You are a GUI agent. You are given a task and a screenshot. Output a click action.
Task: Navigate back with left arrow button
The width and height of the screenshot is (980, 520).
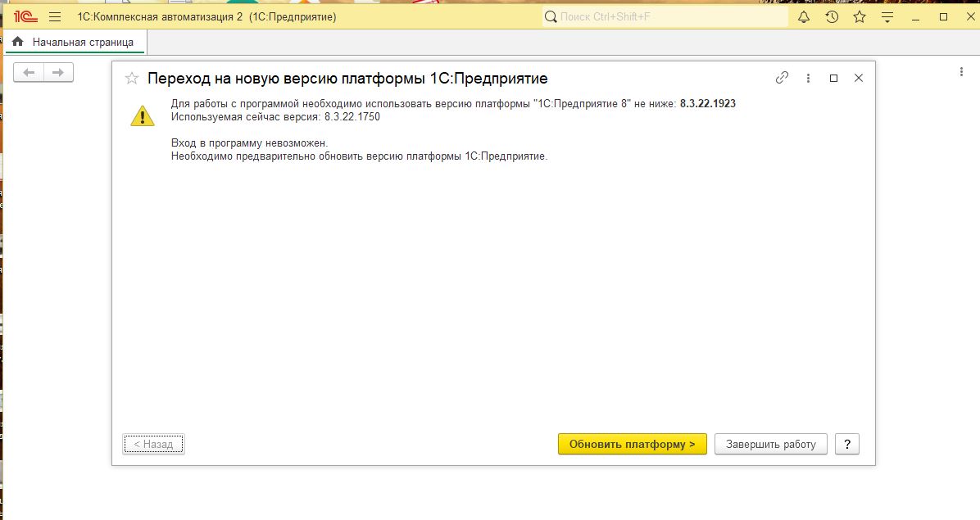[29, 72]
